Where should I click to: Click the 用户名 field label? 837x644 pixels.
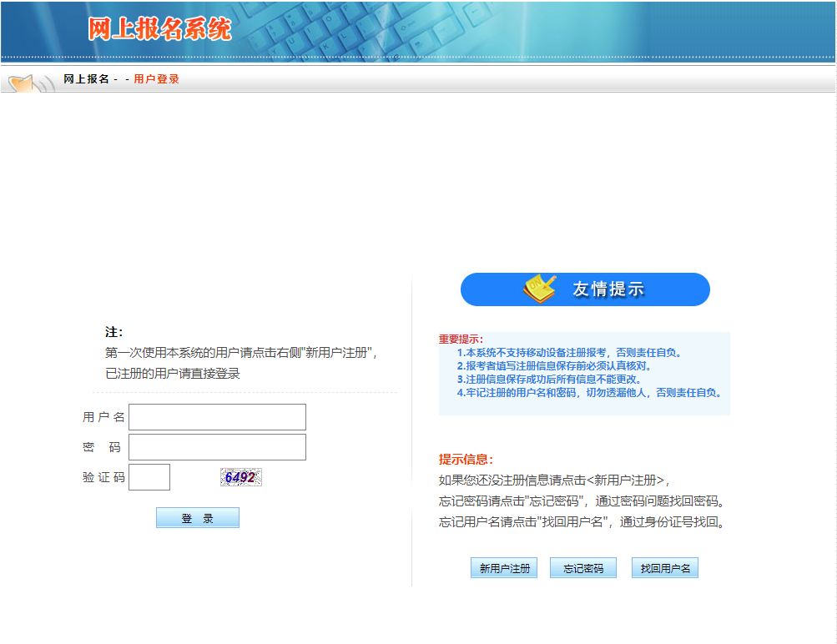(103, 417)
